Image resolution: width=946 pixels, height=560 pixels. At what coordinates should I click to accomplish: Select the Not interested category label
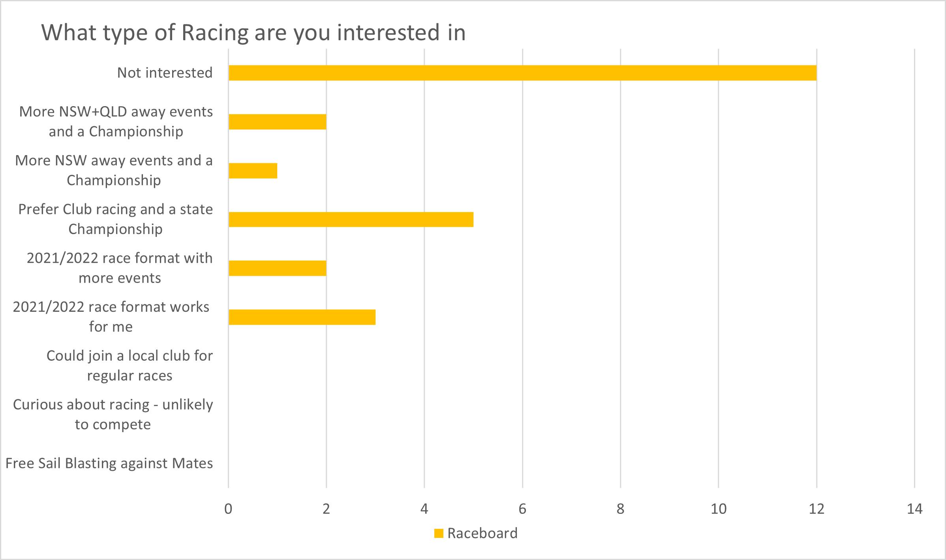pyautogui.click(x=165, y=73)
